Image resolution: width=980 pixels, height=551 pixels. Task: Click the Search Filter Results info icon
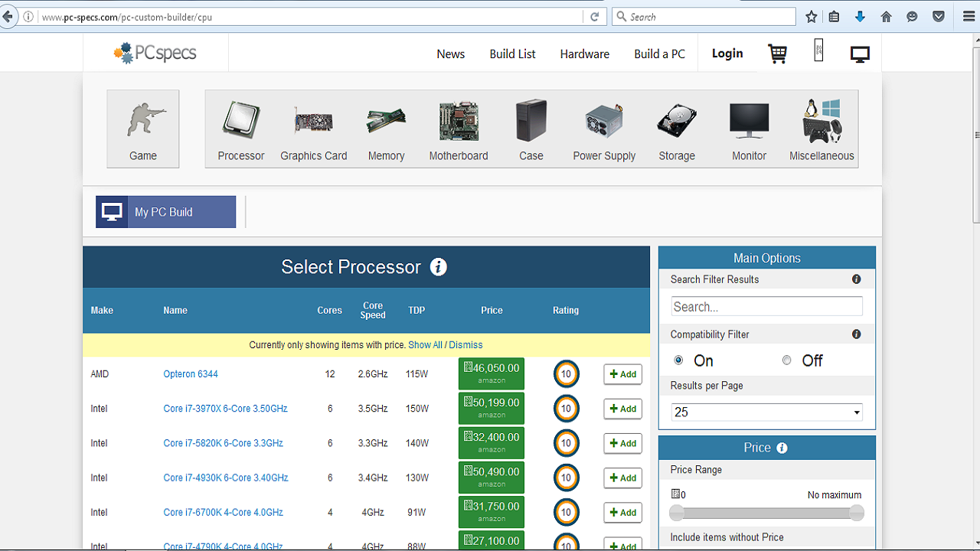(856, 279)
